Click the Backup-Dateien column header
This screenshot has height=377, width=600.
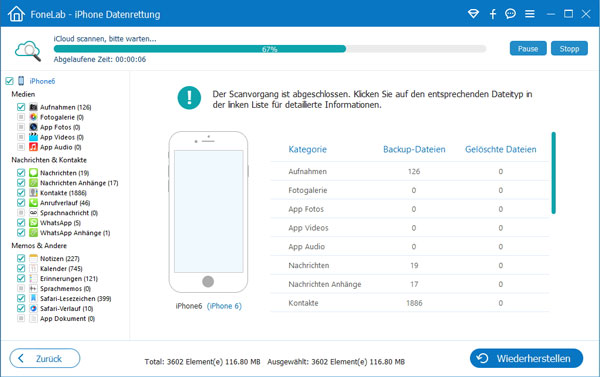pyautogui.click(x=414, y=149)
